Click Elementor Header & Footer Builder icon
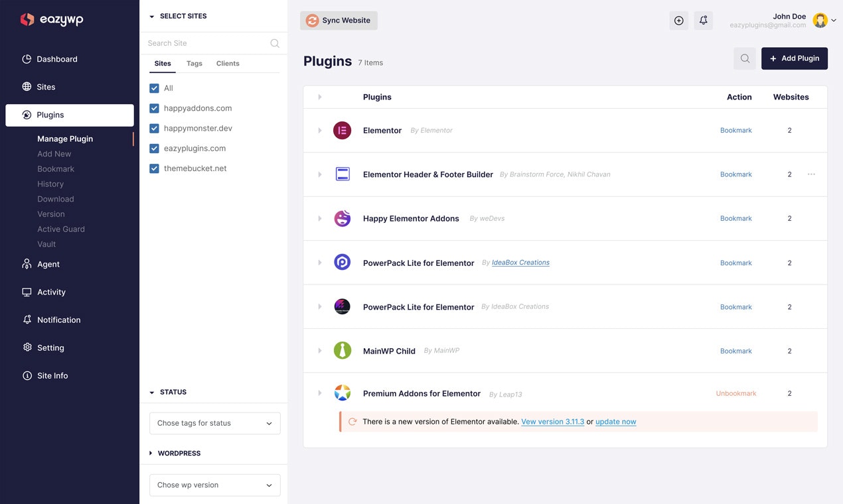Image resolution: width=843 pixels, height=504 pixels. point(343,174)
